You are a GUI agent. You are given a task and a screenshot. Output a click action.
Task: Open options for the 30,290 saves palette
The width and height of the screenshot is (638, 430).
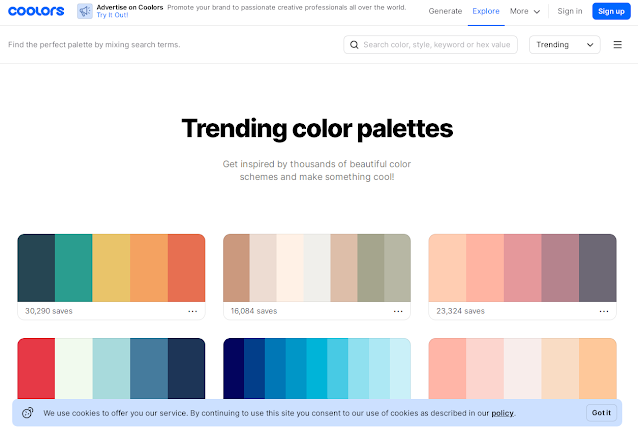(x=192, y=311)
